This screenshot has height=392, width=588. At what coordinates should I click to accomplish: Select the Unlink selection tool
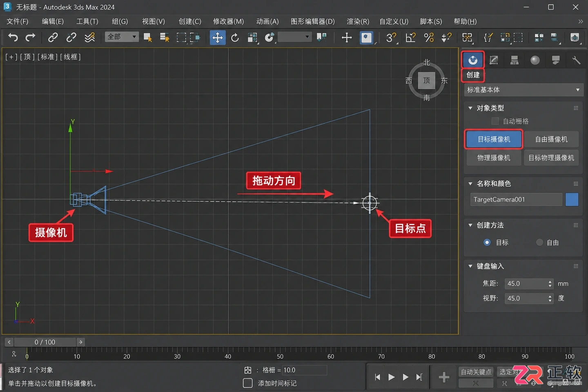tap(71, 38)
